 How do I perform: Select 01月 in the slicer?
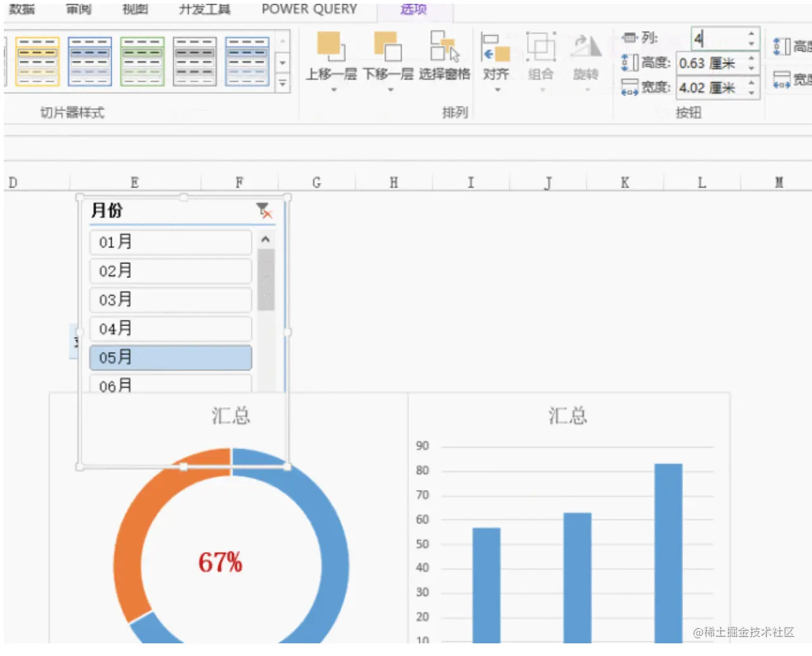[170, 242]
